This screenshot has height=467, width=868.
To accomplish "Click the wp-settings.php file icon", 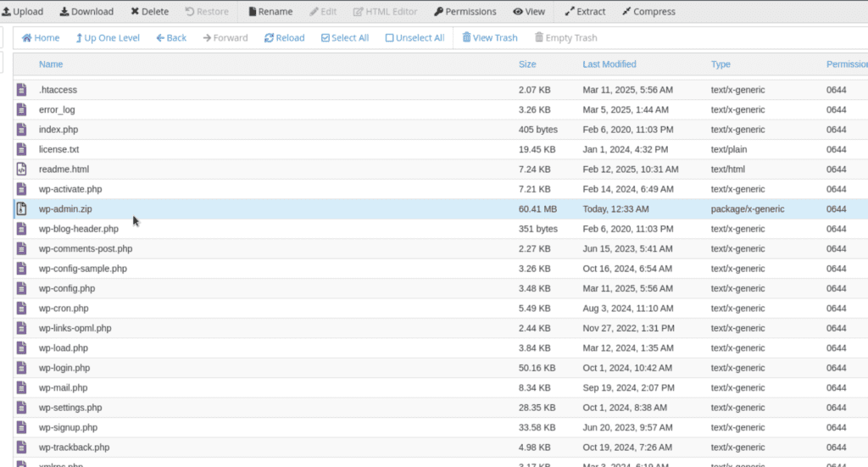I will coord(21,408).
